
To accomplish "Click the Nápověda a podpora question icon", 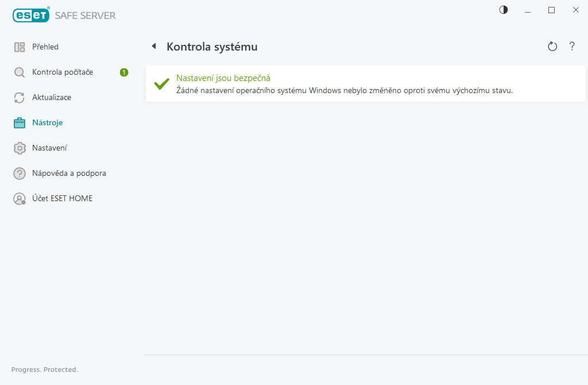I will pos(19,173).
